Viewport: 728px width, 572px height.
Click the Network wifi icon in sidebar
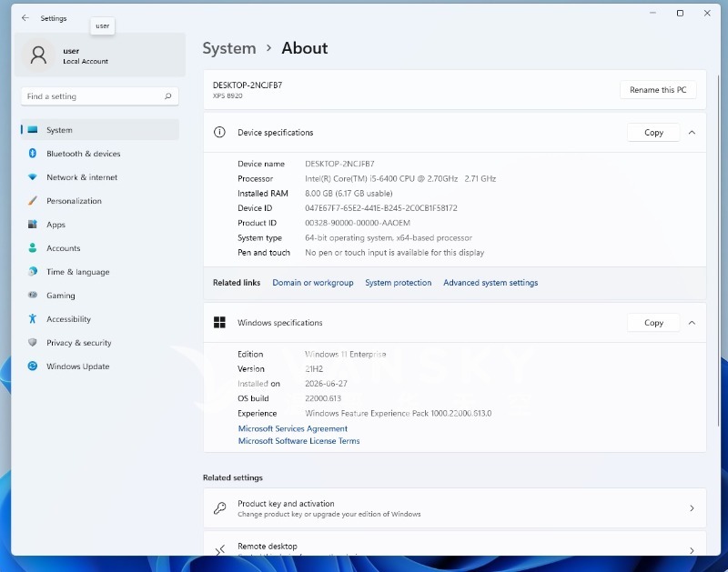33,176
